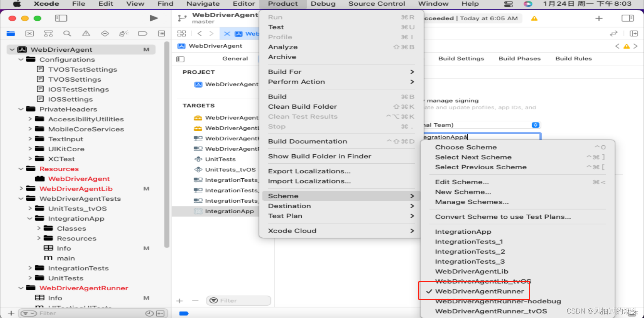Go back with editor back arrow
The image size is (644, 318).
tap(200, 34)
